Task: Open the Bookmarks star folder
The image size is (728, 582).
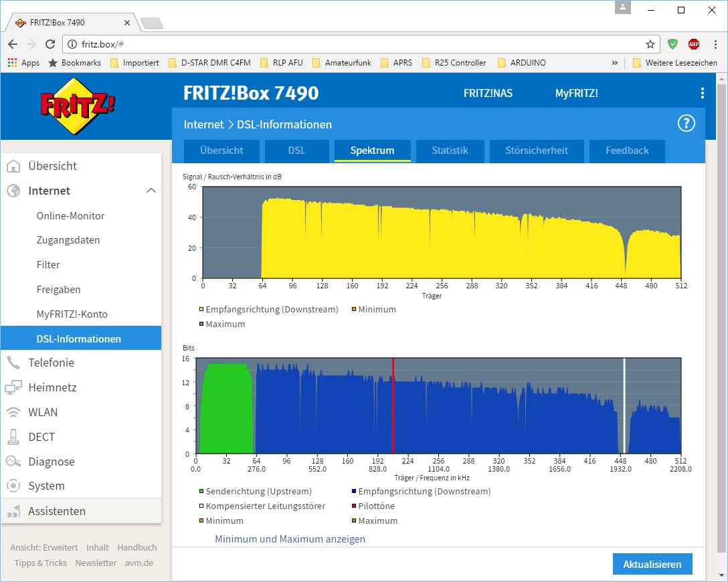Action: coord(75,63)
